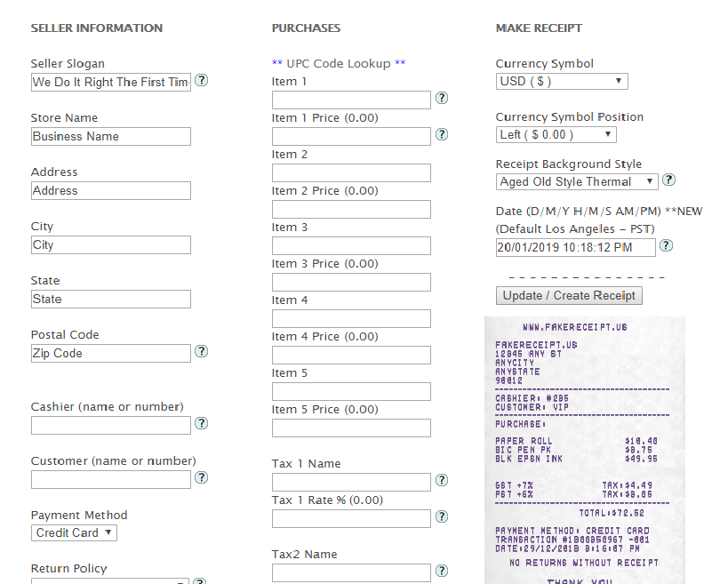Click help icon next to Tax 1 Rate
The image size is (728, 584).
click(442, 516)
